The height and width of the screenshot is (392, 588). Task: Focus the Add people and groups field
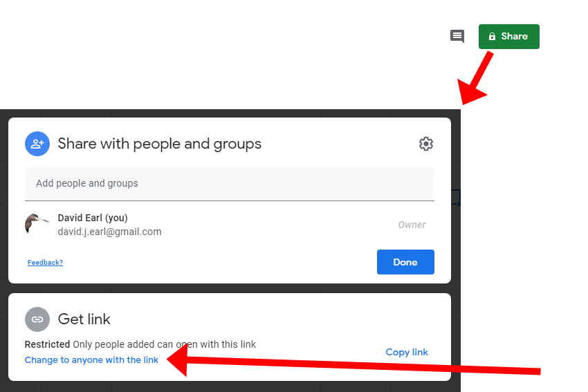point(230,184)
